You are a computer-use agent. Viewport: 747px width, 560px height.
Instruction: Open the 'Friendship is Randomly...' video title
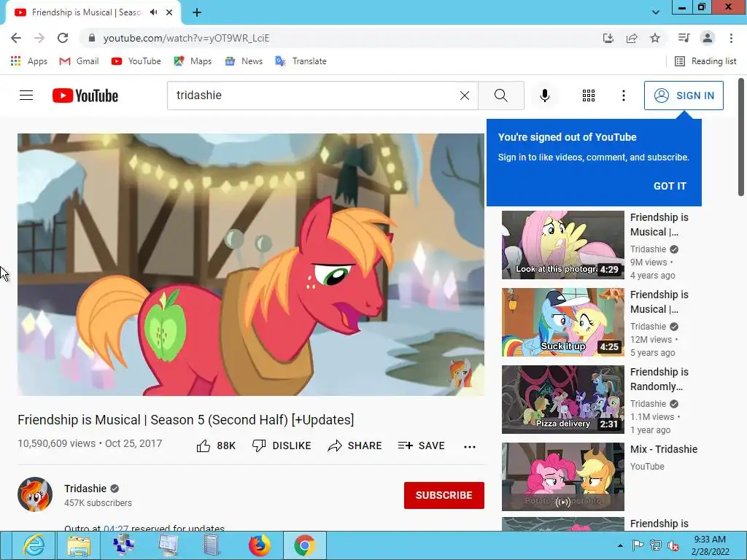tap(659, 379)
